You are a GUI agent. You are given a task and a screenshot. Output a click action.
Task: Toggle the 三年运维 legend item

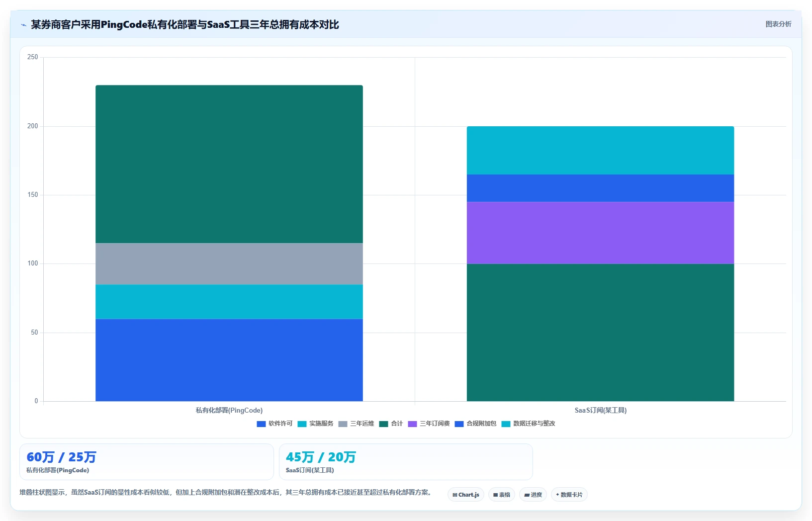(x=356, y=424)
